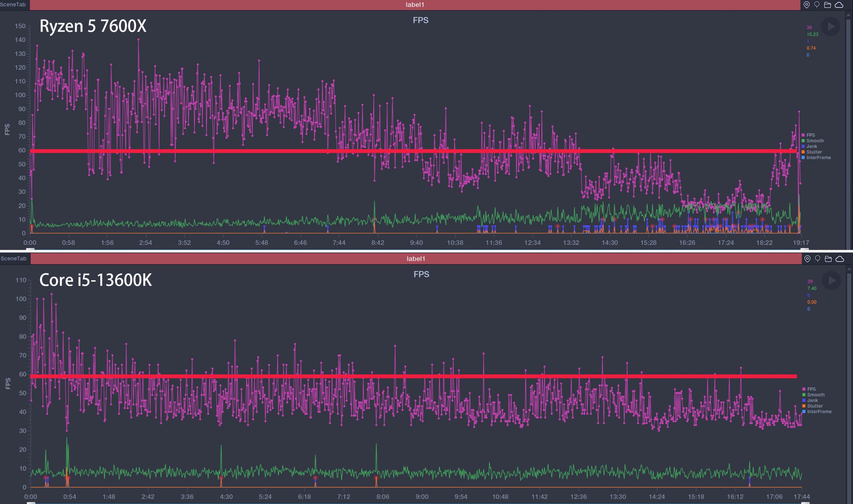Screen dimensions: 853x504
Task: Select the SceneTab label of the bottom chart
Action: tap(14, 259)
